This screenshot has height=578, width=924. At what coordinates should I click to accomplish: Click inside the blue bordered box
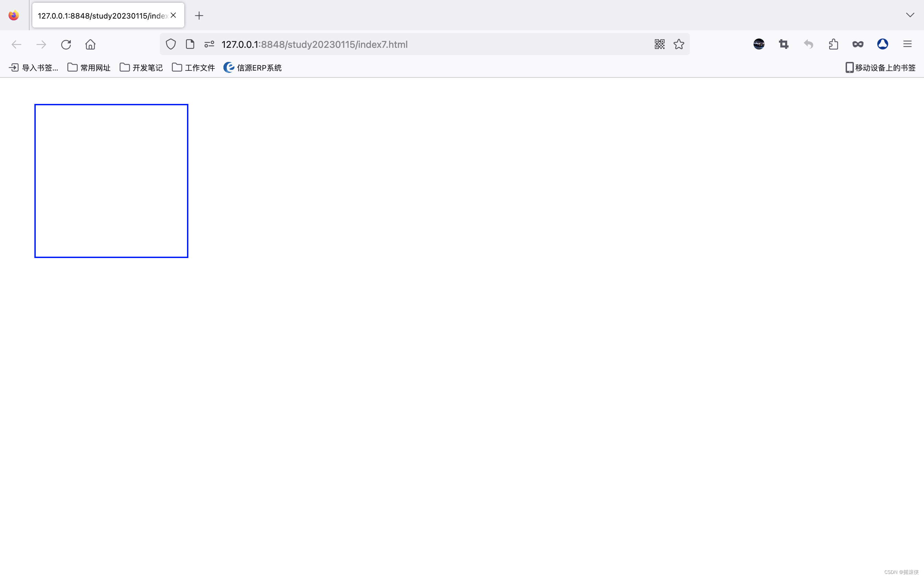click(x=111, y=181)
